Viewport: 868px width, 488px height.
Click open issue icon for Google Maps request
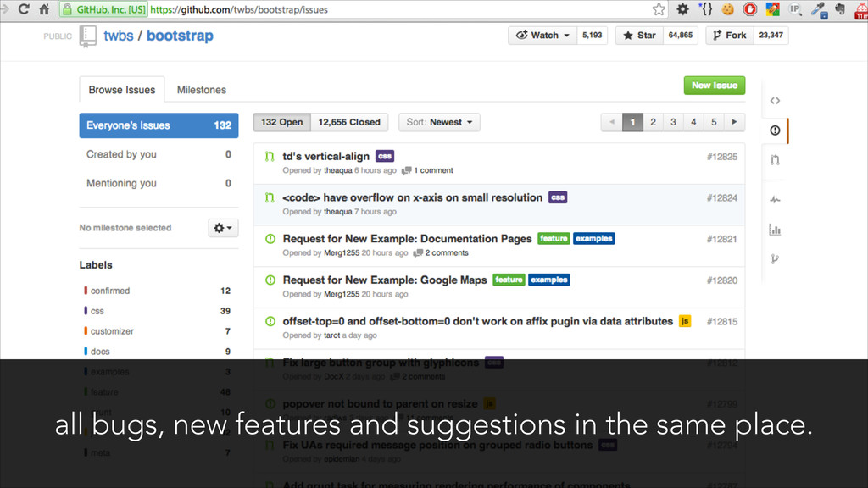(270, 280)
